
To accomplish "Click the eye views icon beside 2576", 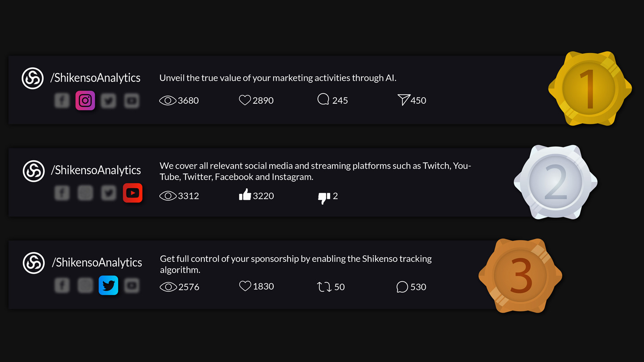I will [x=168, y=287].
